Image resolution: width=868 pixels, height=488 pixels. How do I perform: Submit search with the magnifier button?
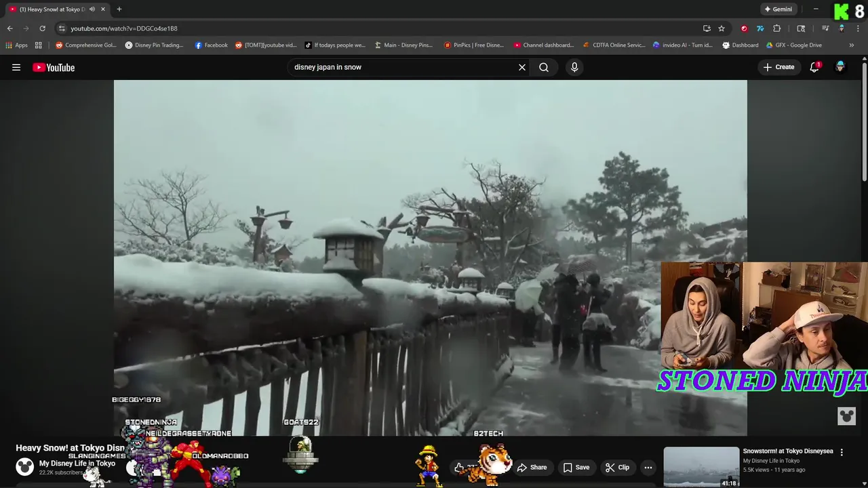(544, 67)
